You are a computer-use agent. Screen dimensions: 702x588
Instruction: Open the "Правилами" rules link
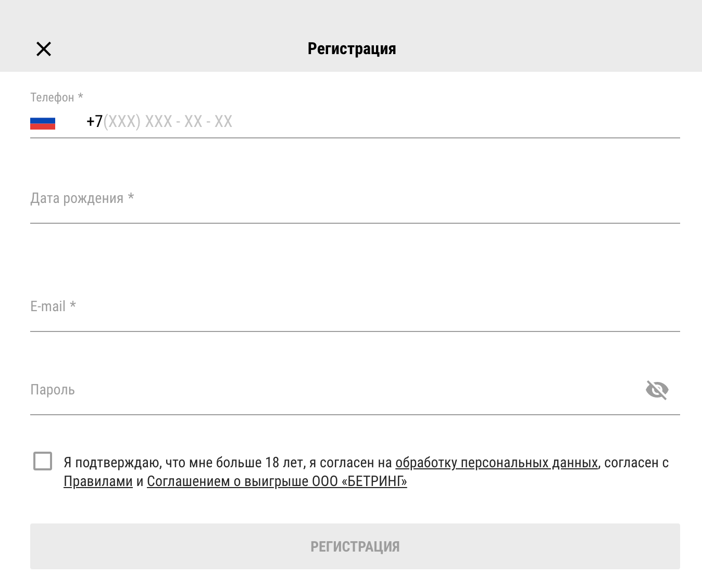(x=98, y=481)
